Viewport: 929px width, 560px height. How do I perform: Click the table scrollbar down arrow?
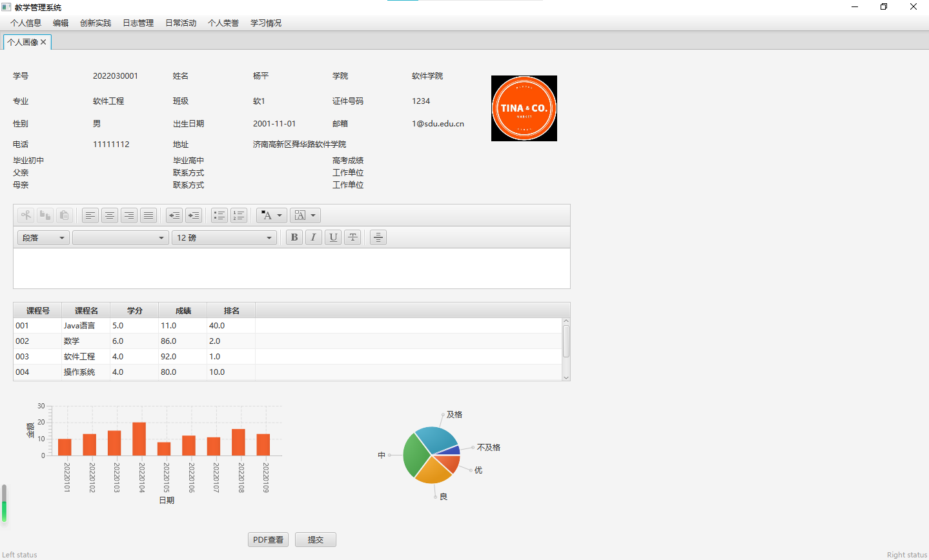[x=566, y=377]
